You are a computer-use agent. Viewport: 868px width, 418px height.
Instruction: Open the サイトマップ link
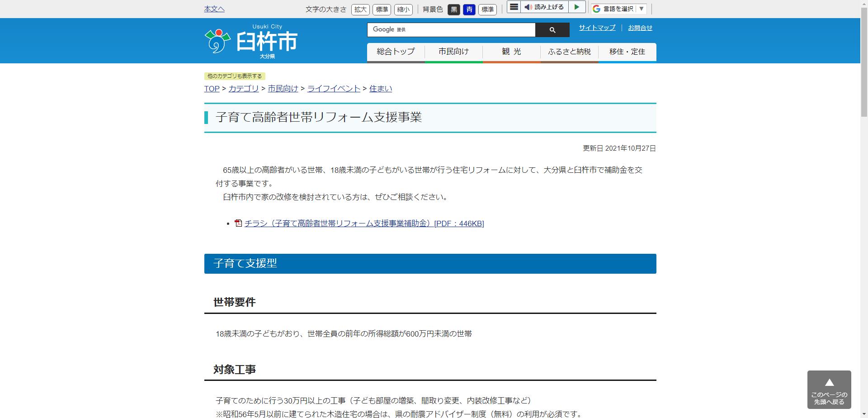click(597, 28)
